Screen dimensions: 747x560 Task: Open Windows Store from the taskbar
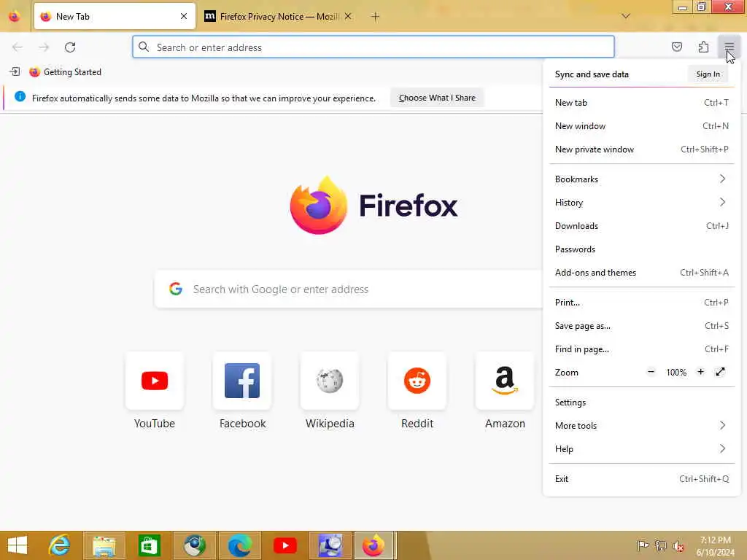149,545
